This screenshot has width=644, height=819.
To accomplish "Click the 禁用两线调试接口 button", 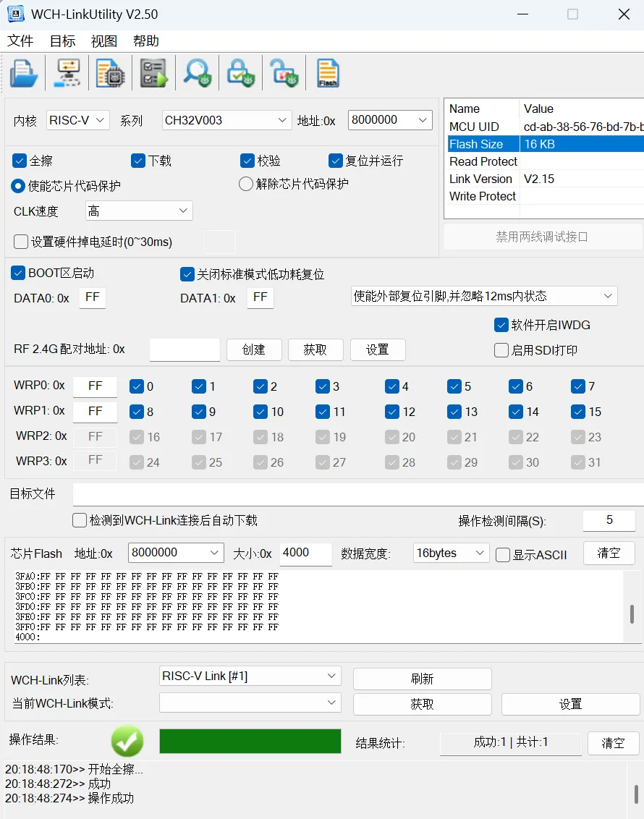I will click(x=542, y=237).
